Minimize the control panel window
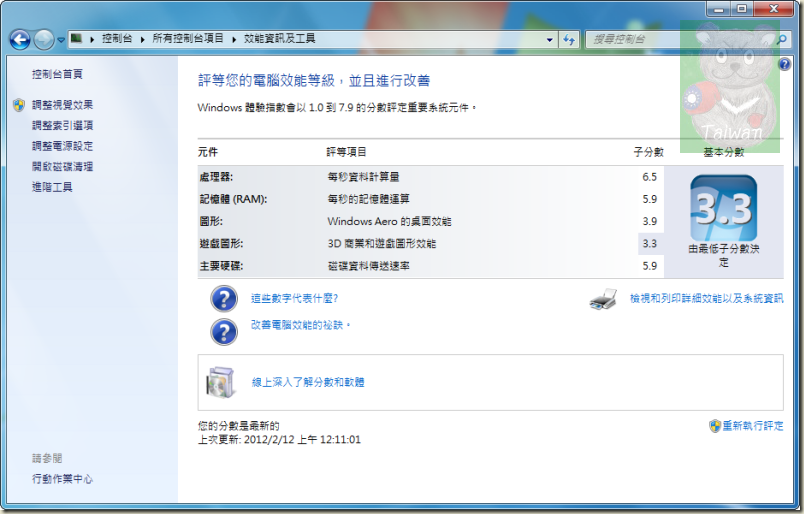 click(718, 9)
